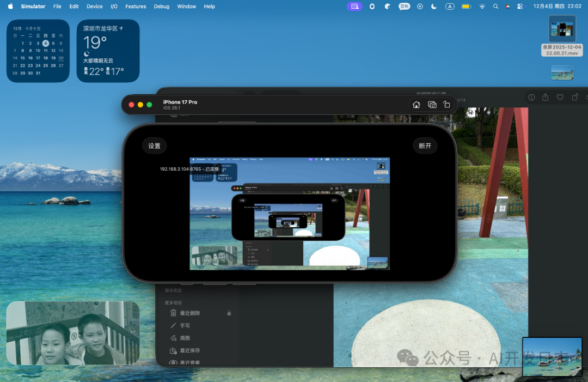Click the 深圳市龙华区 weather widget
This screenshot has height=382, width=588.
coord(108,51)
